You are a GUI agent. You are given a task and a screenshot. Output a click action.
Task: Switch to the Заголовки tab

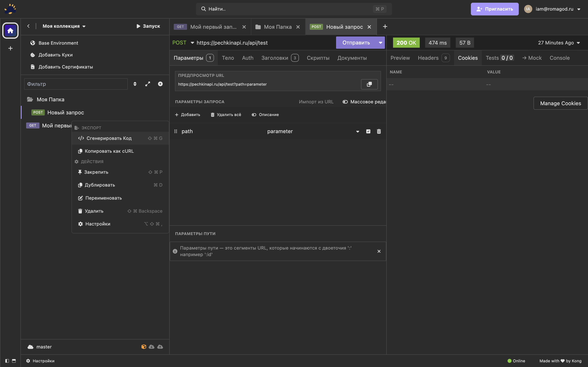point(275,58)
